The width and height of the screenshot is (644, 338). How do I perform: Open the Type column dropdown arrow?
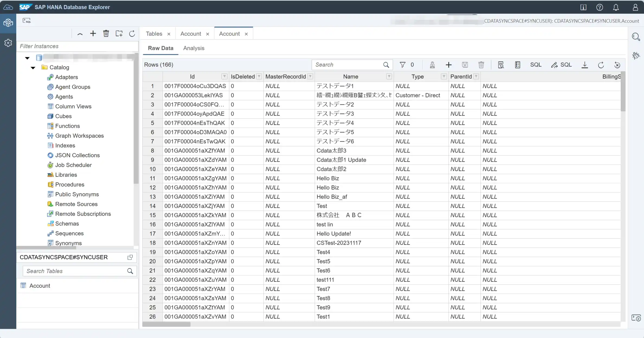click(x=444, y=76)
